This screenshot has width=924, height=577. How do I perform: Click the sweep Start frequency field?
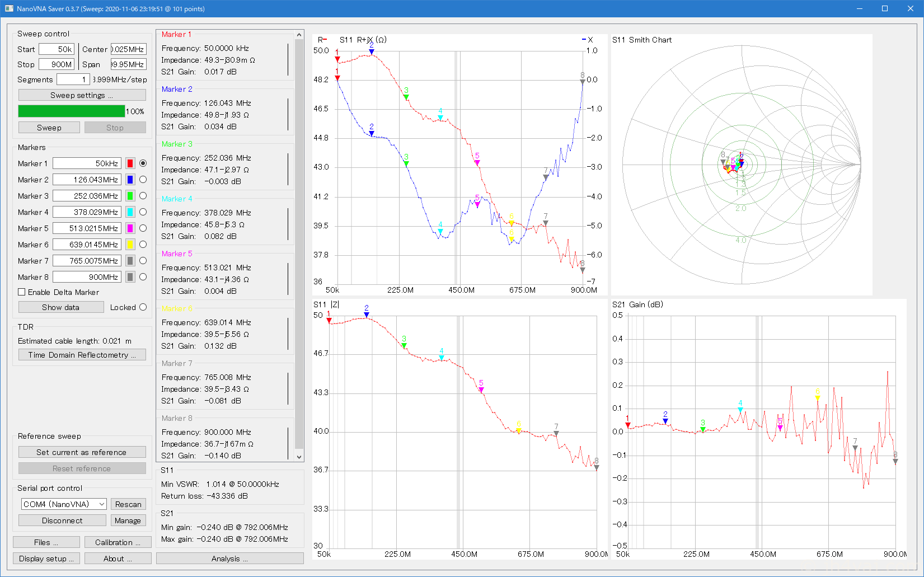click(57, 49)
